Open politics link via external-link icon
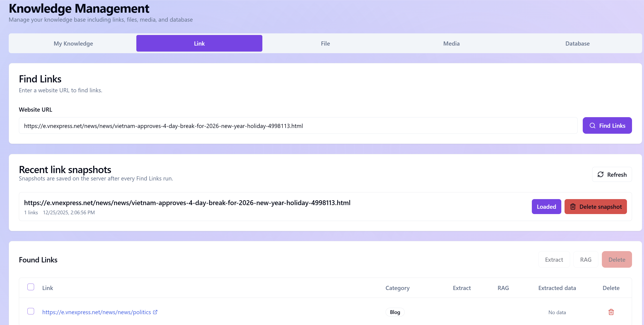 155,312
